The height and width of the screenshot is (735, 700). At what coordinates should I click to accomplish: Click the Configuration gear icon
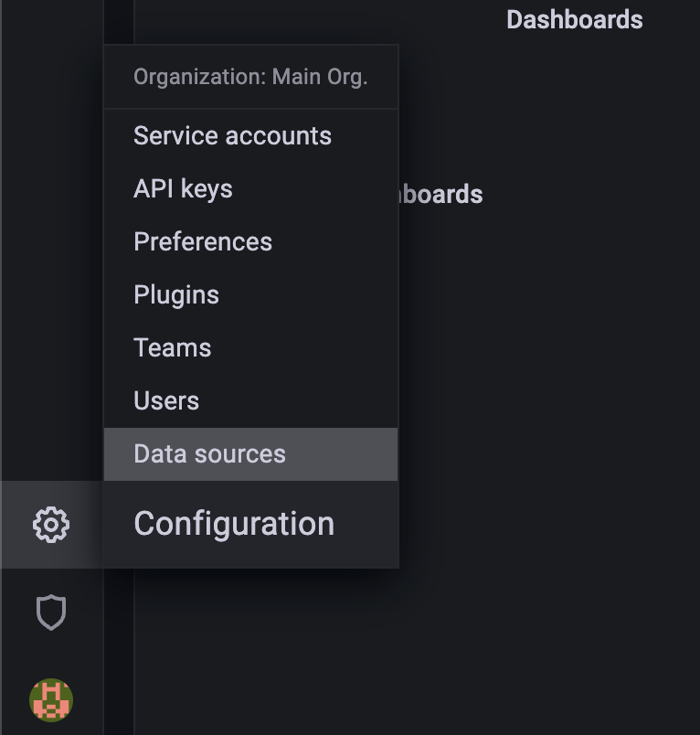pos(51,525)
